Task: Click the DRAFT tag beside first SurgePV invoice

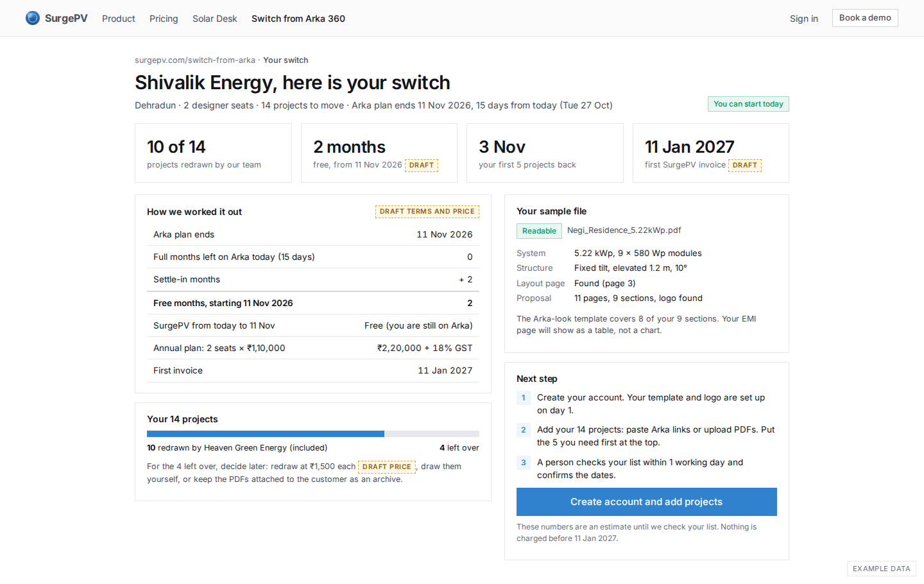Action: [x=745, y=165]
